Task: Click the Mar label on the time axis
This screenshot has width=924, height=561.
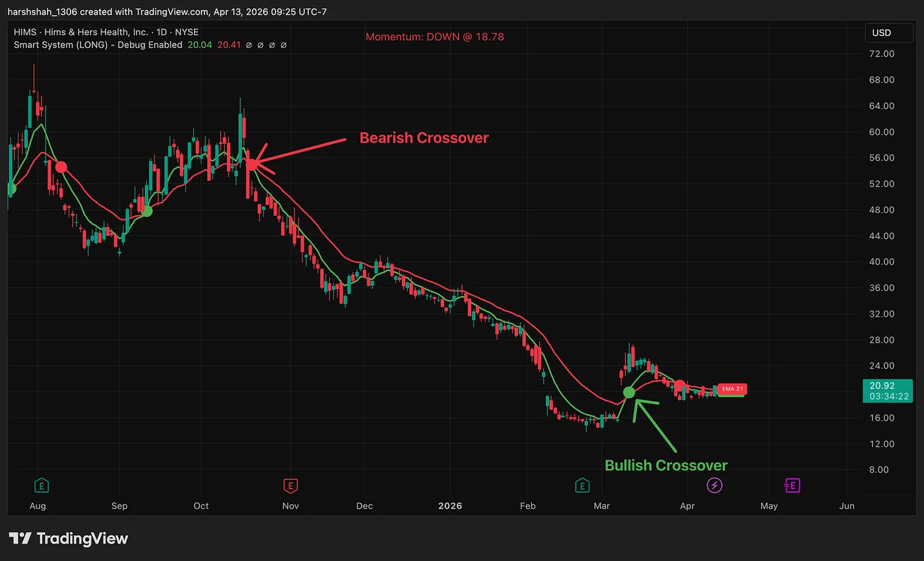Action: click(x=601, y=506)
